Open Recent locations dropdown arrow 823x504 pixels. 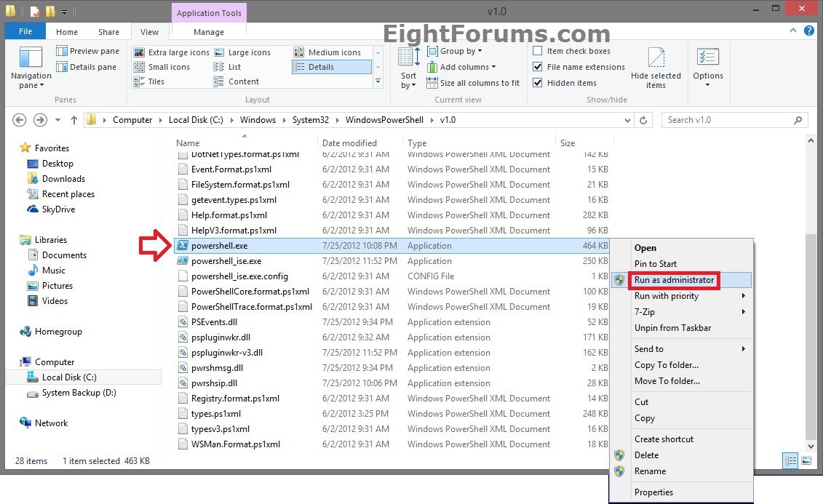point(57,120)
